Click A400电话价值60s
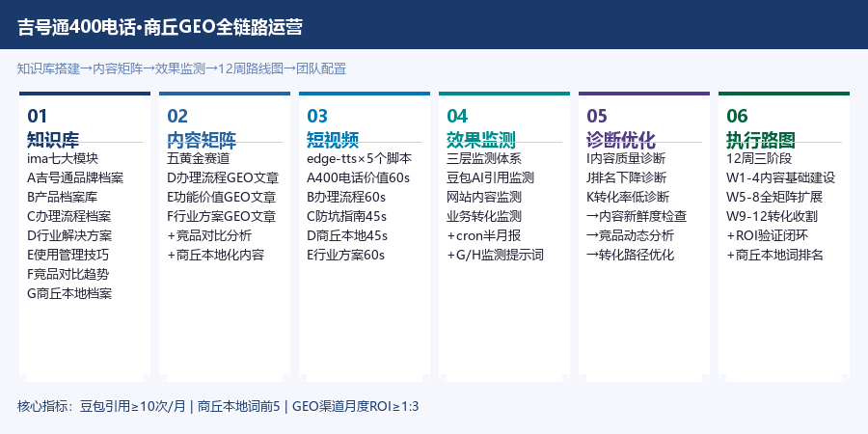Viewport: 868px width, 434px height. [x=358, y=177]
